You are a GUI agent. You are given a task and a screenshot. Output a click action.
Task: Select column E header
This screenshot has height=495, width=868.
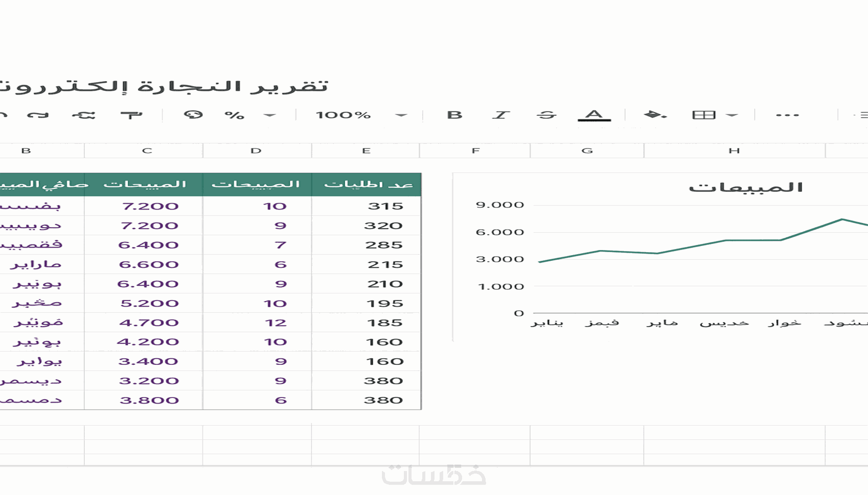[x=366, y=151]
